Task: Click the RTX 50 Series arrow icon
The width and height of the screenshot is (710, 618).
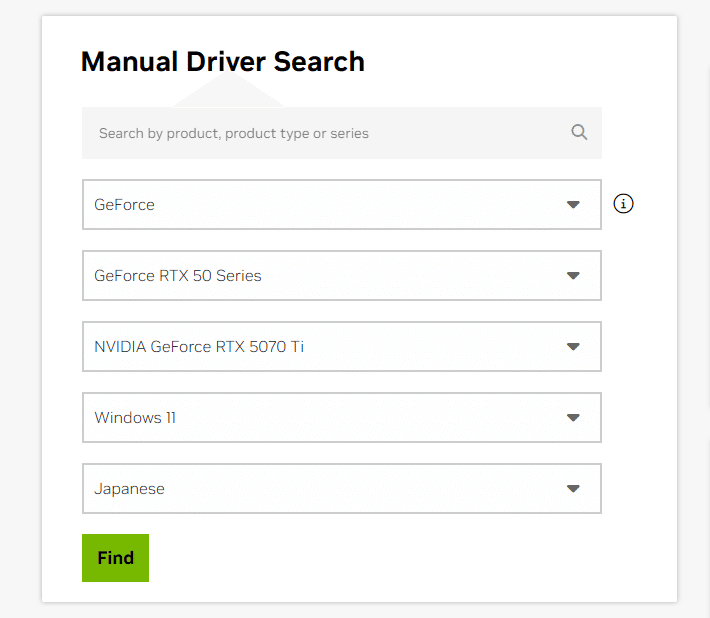Action: click(573, 276)
